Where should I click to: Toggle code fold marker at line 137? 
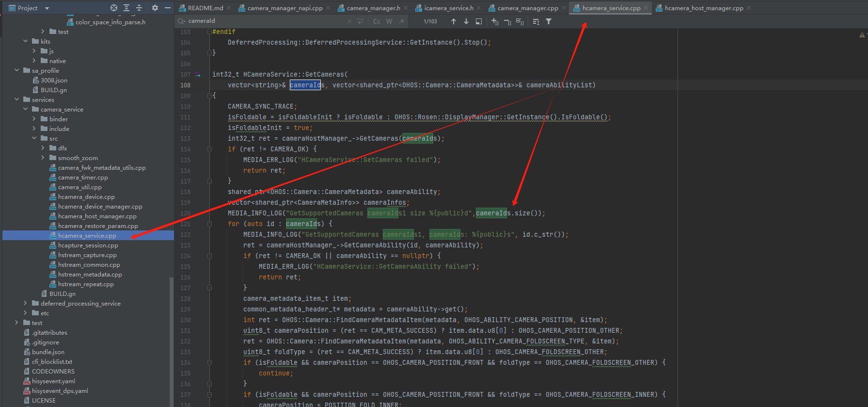[x=209, y=394]
